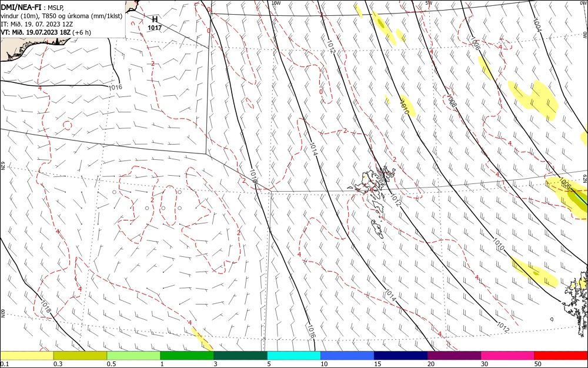588x368 pixels.
Task: Select the green 1–3 legend swatch
Action: 187,356
